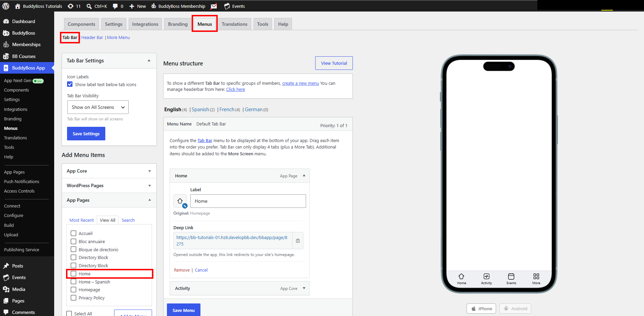Screen dimensions: 644x316
Task: Remove the Home menu item
Action: 182,270
